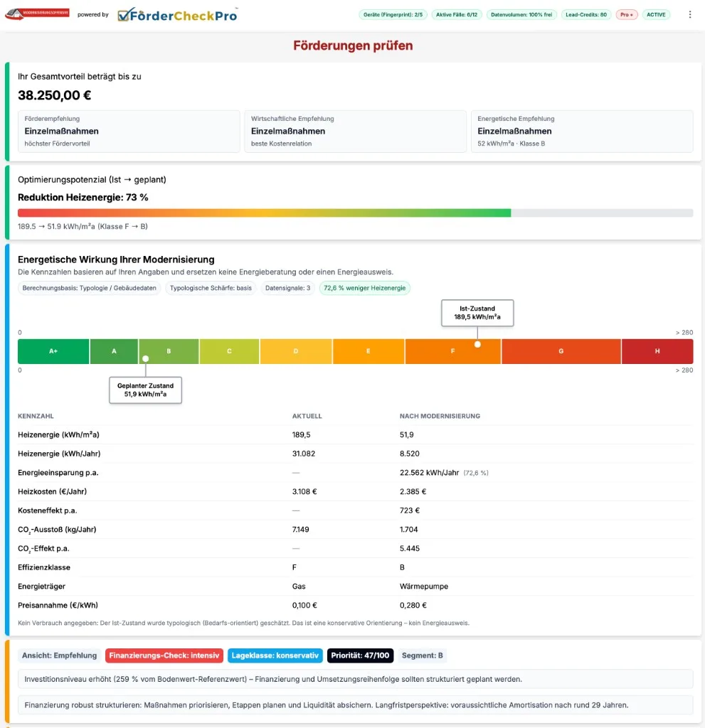Click the Datensignale: 3 chip
This screenshot has height=728, width=705.
click(287, 288)
